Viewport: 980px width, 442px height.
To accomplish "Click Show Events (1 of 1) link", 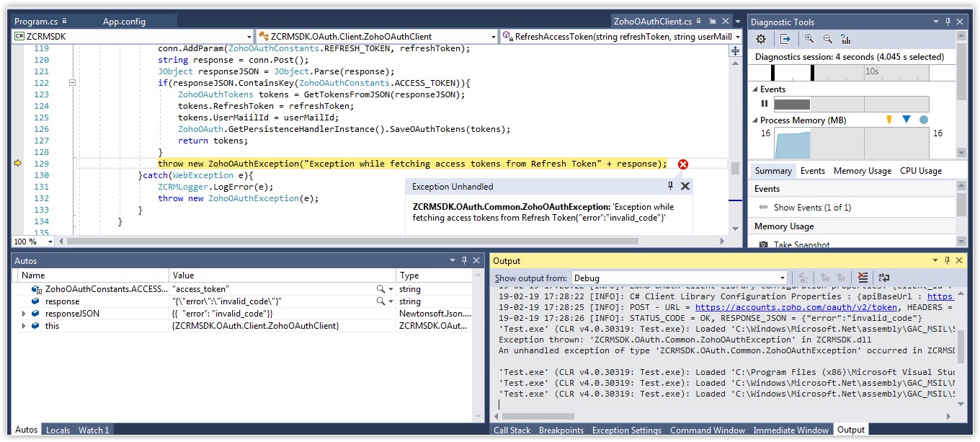I will pos(812,208).
